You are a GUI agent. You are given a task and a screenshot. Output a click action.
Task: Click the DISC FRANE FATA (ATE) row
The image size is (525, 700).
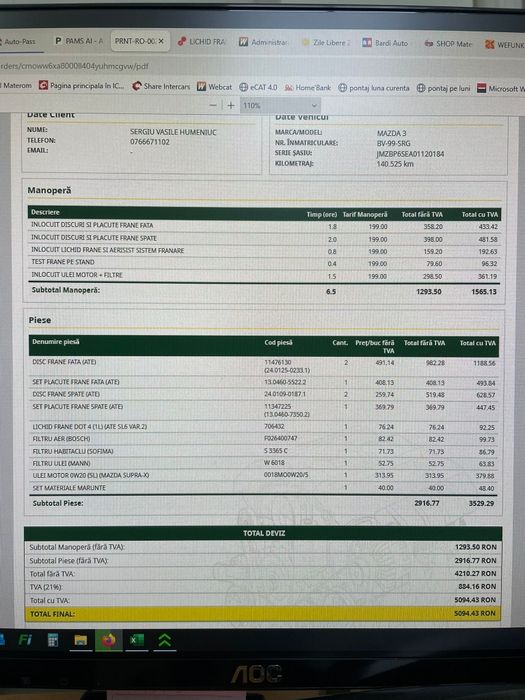[x=264, y=366]
